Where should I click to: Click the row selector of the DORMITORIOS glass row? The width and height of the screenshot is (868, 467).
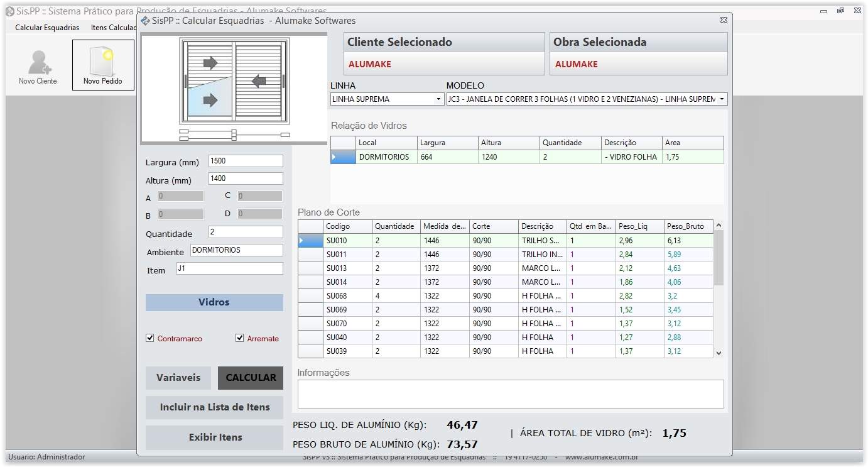(x=343, y=157)
